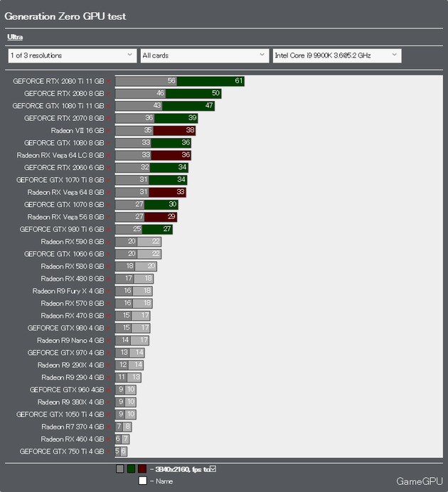Open the Intel Core i9 9900K CPU dropdown
This screenshot has width=448, height=492.
pos(337,55)
